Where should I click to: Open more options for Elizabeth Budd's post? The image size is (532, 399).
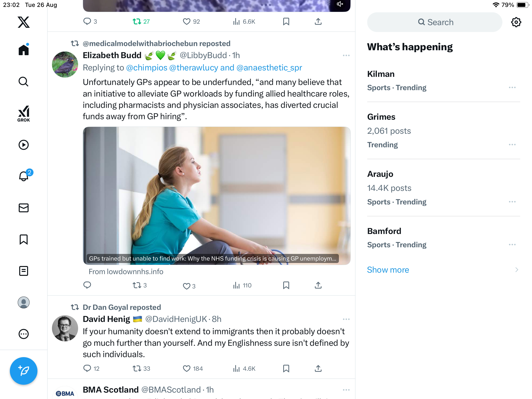coord(346,55)
